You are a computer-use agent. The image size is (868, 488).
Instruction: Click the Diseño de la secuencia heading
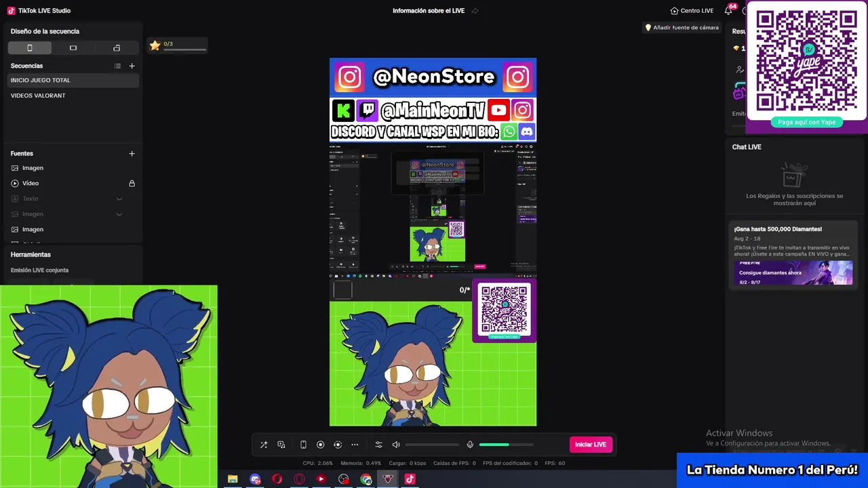[x=45, y=31]
